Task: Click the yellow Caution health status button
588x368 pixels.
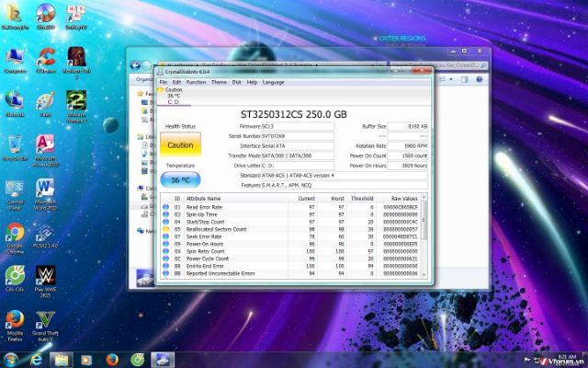Action: pyautogui.click(x=180, y=144)
